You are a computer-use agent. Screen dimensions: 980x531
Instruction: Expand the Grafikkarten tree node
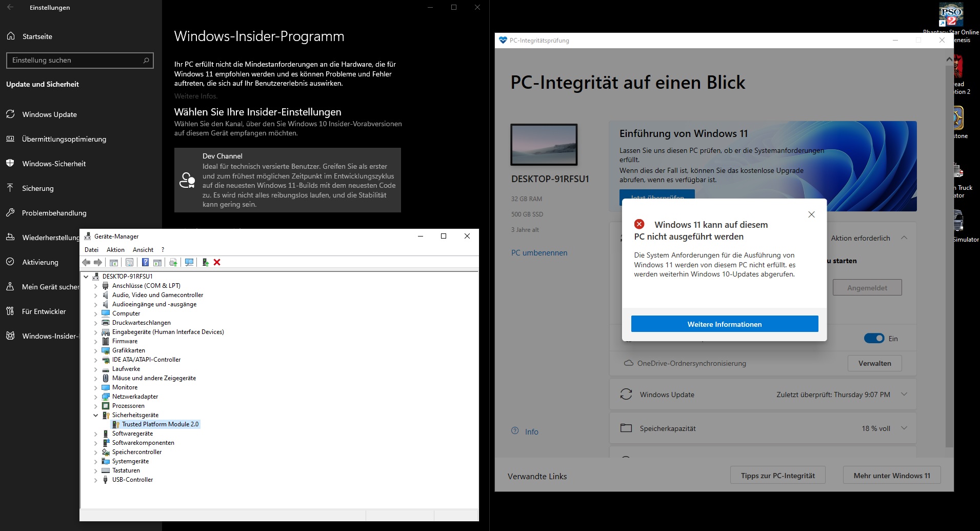(95, 350)
